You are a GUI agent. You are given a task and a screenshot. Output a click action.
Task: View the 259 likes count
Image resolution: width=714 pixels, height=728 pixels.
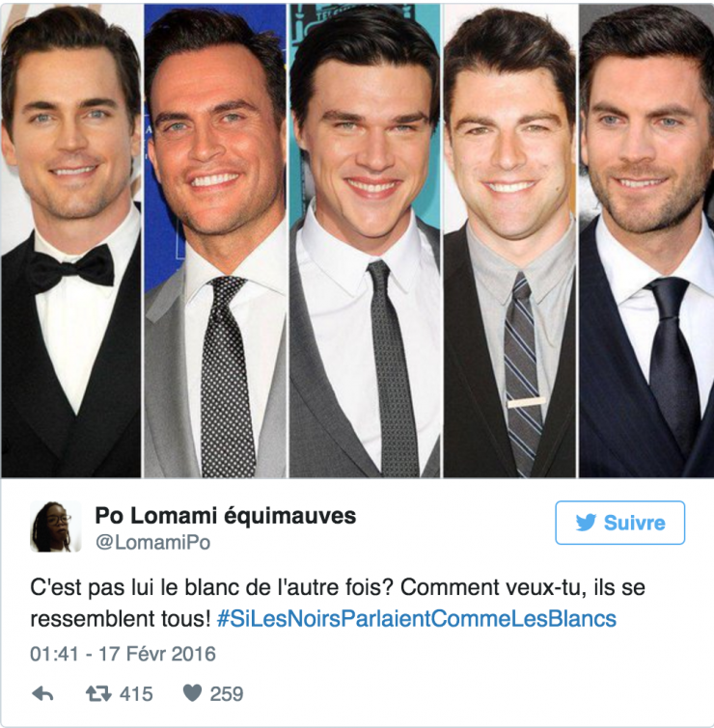click(226, 694)
